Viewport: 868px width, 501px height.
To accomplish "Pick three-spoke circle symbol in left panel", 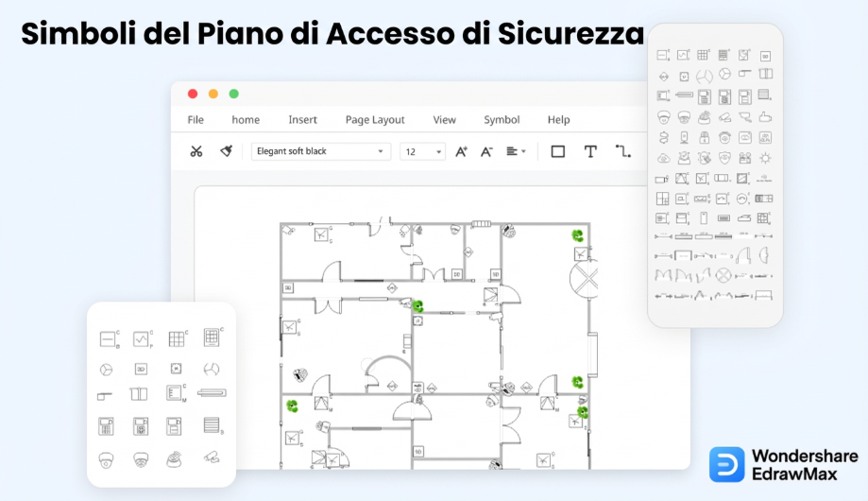I will click(x=107, y=369).
